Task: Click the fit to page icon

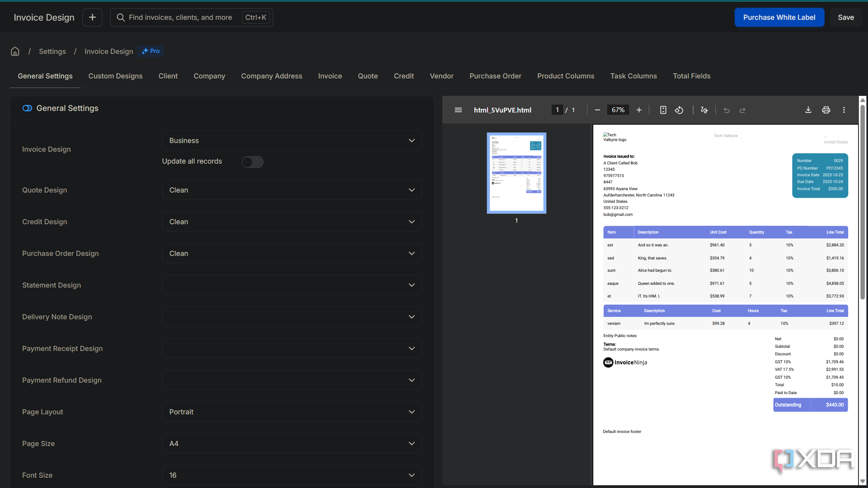Action: pos(663,110)
